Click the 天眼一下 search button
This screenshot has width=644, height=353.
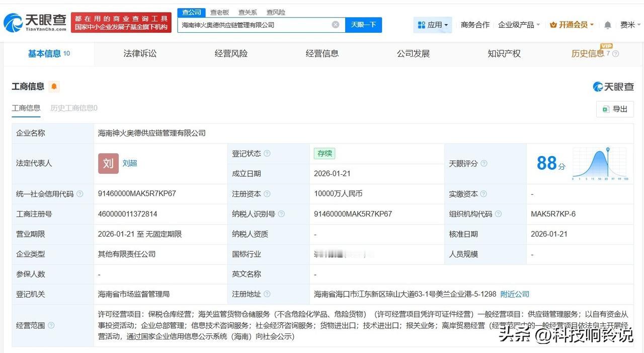(363, 24)
